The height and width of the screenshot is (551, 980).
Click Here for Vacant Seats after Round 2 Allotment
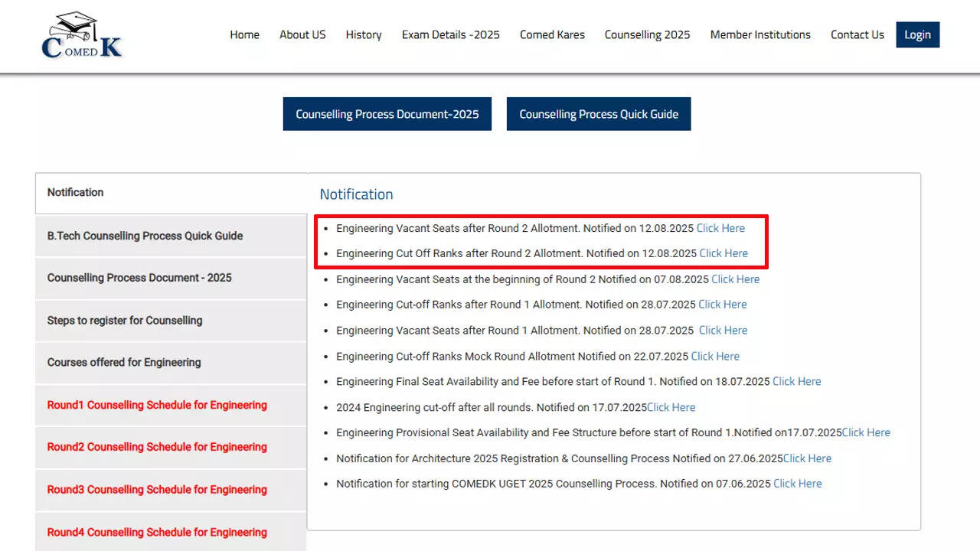(720, 228)
